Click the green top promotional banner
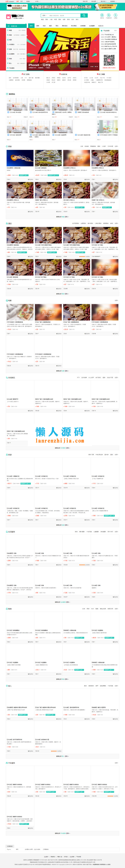125x868 pixels. point(62,6)
